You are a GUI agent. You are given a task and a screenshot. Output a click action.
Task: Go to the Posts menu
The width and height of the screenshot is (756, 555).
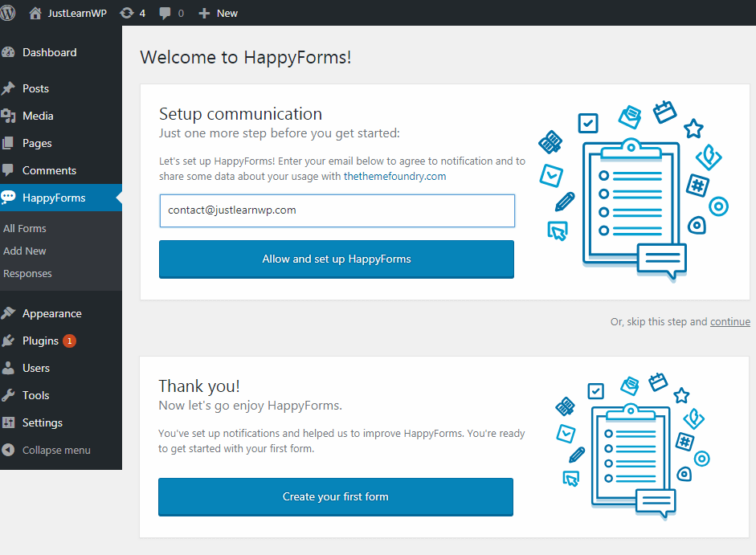[61, 88]
